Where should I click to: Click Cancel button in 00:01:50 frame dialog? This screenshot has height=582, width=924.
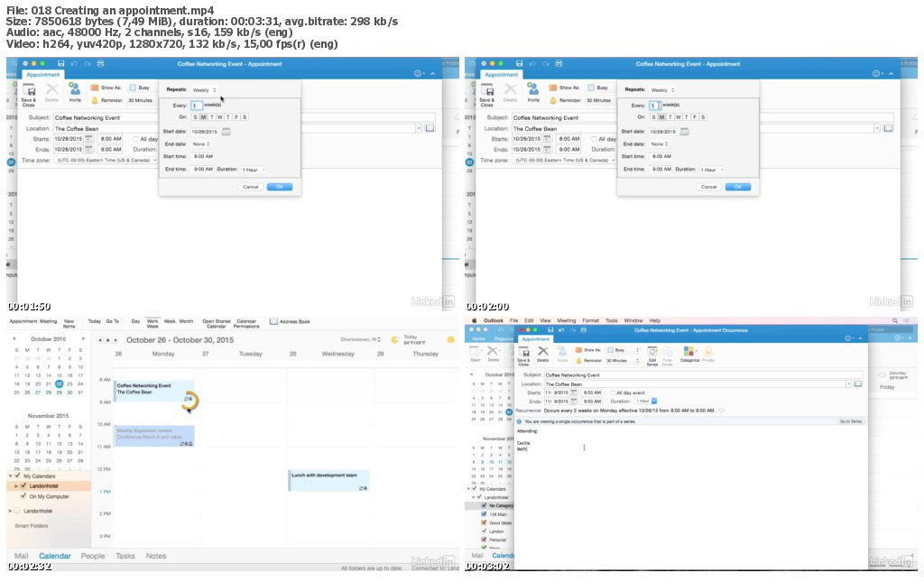(251, 187)
